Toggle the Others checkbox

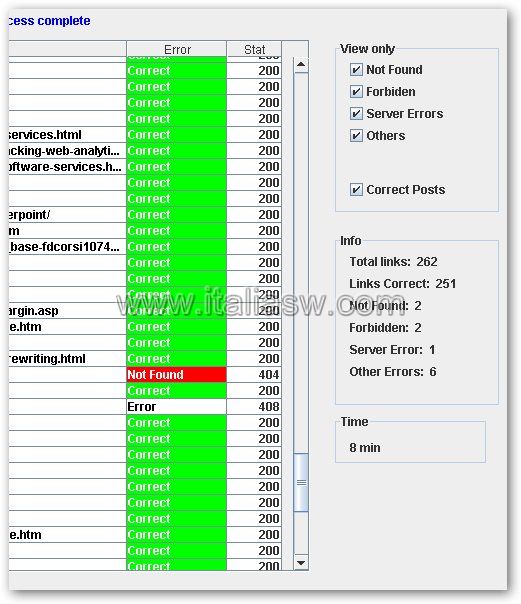tap(356, 136)
